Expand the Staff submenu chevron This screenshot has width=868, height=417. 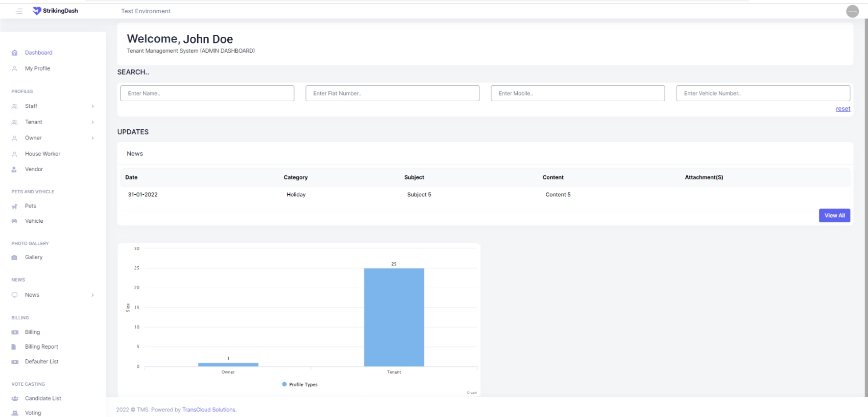pos(92,106)
